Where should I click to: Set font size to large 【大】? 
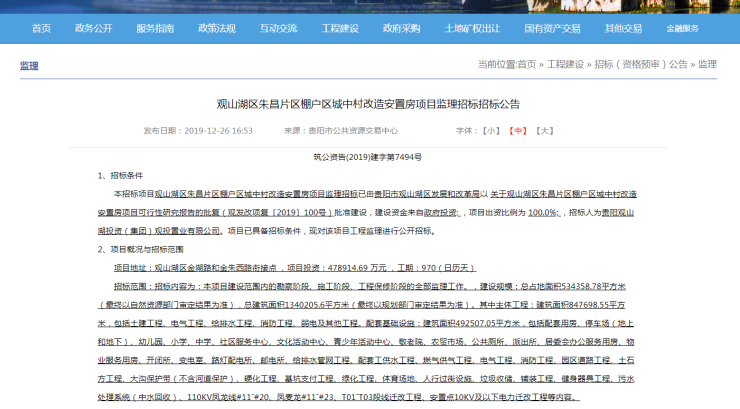pos(545,130)
